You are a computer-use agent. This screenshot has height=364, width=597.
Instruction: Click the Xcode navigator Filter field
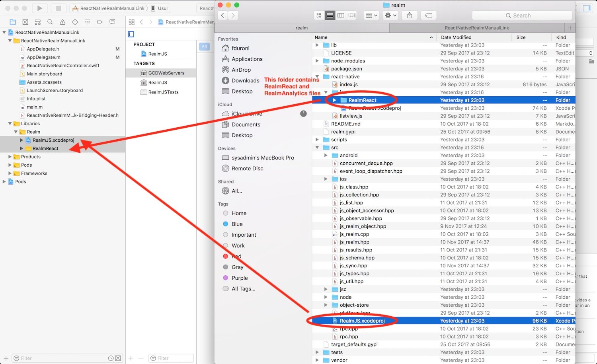pos(67,358)
